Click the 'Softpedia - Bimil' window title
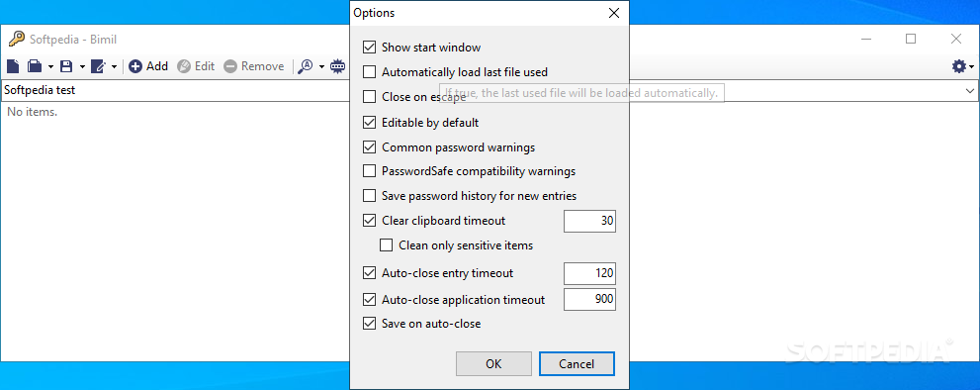The width and height of the screenshot is (980, 390). [73, 40]
